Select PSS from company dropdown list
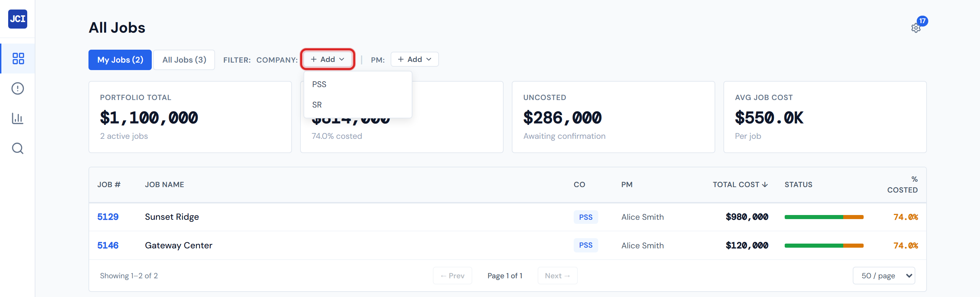This screenshot has height=297, width=980. pos(319,84)
